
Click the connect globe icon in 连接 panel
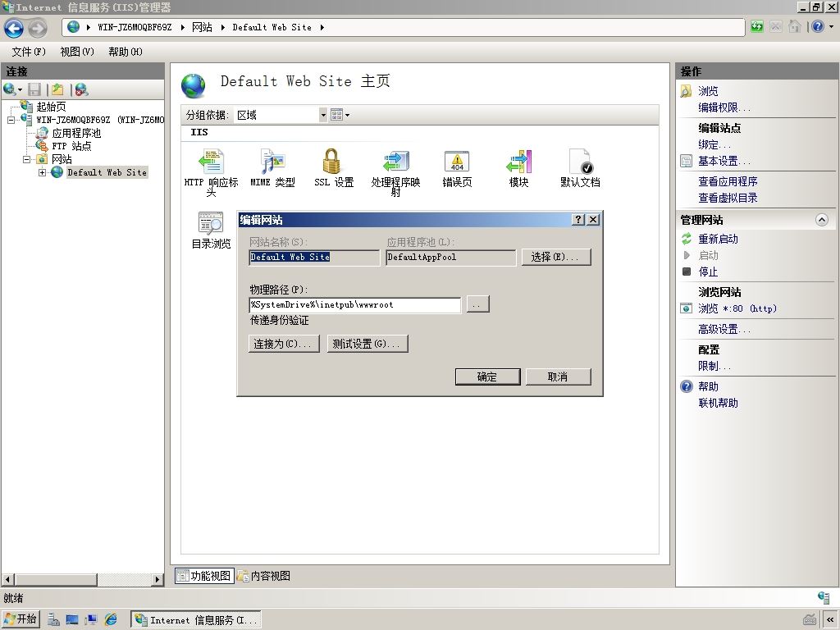(9, 89)
